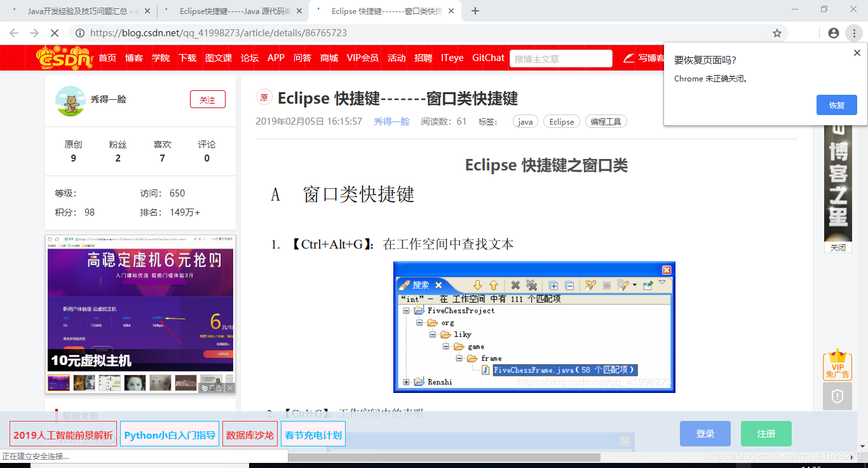Click the 排名 149万+ text in the sidebar
Viewport: 868px width, 468px height.
(170, 212)
